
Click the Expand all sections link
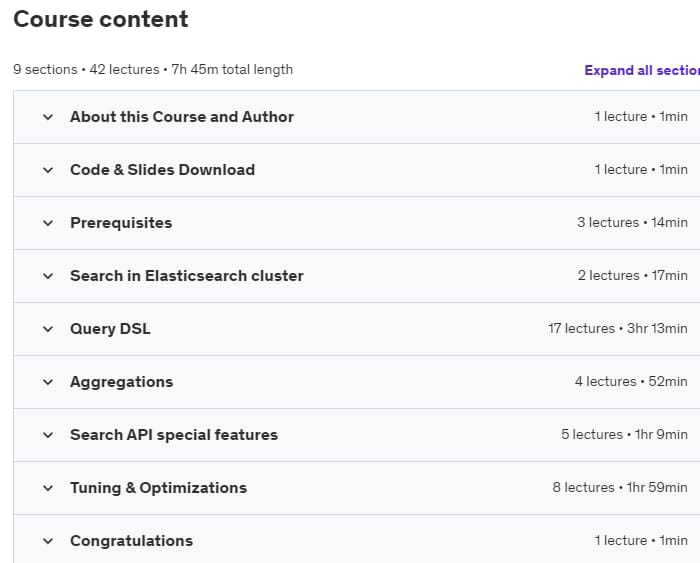coord(642,70)
